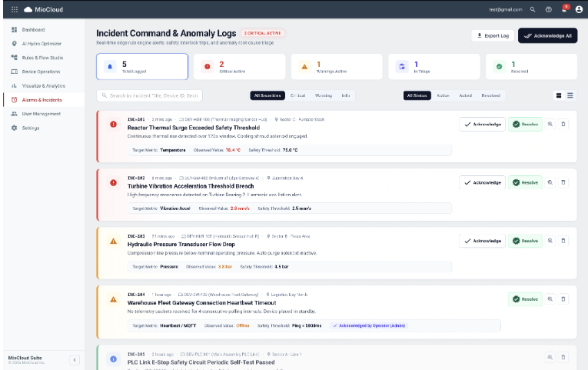Inspect Hydraulic Pressure incident magnifier icon
Screen dimensions: 588x370
550,241
